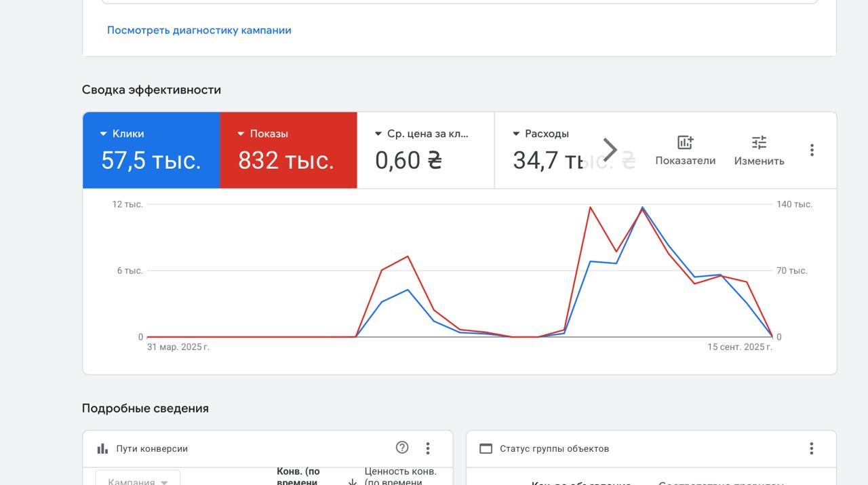Viewport: 868px width, 485px height.
Task: Click the 57,5 тыс. clicks value
Action: [151, 160]
